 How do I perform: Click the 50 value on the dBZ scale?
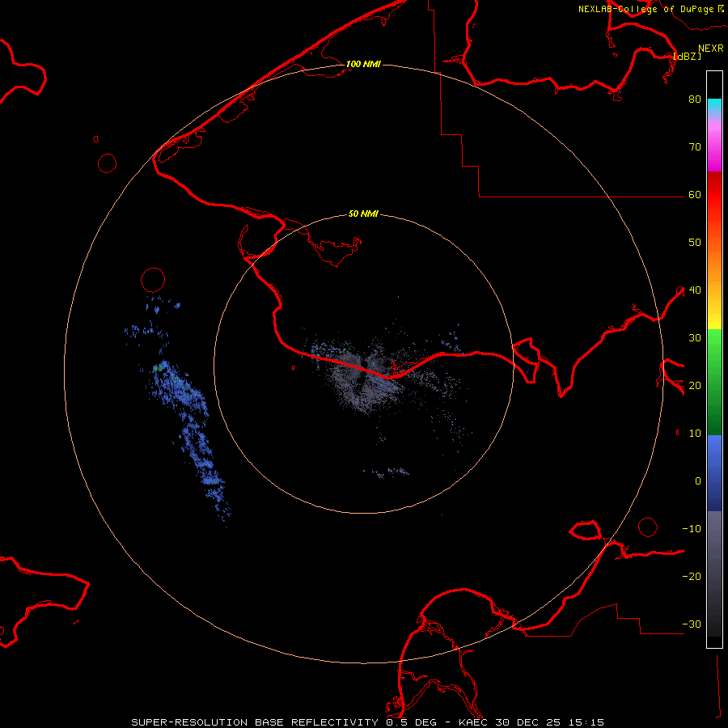(695, 243)
